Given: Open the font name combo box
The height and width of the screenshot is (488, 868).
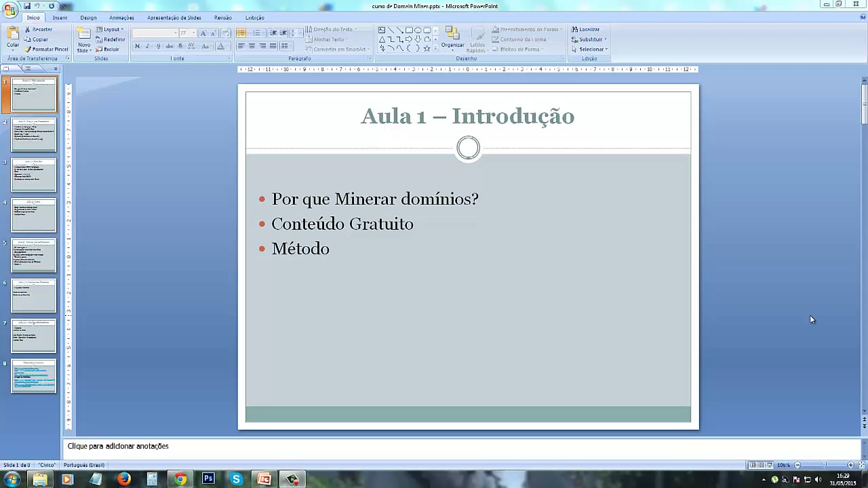Looking at the screenshot, I should click(155, 33).
